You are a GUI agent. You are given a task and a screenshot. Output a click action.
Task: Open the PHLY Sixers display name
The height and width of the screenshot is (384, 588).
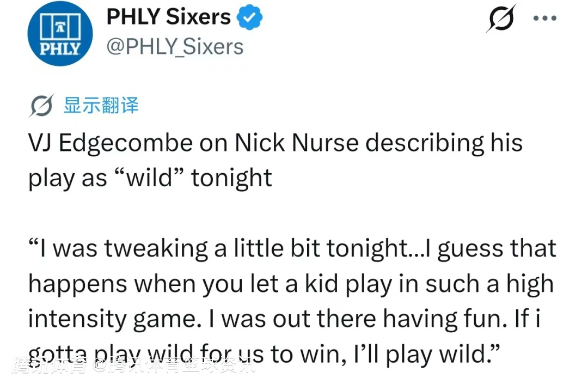tap(168, 17)
